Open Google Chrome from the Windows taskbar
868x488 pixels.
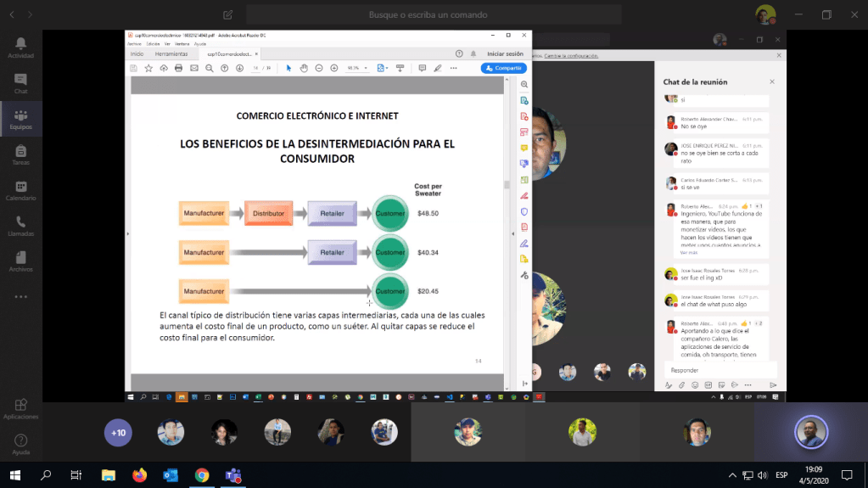[201, 474]
